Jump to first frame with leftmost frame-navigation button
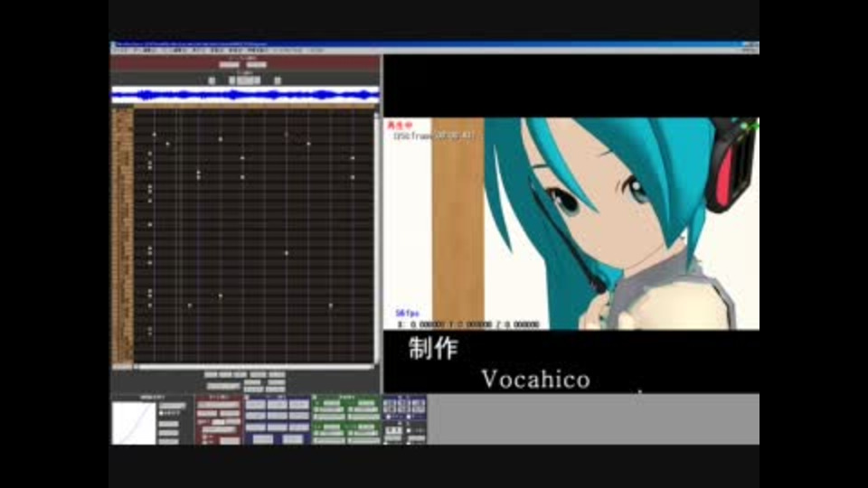This screenshot has height=488, width=868. pos(212,80)
